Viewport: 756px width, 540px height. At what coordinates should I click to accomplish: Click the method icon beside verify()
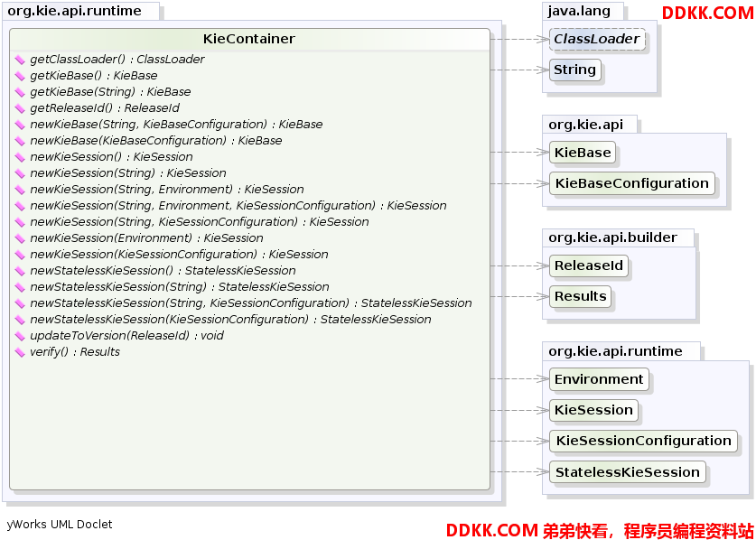(20, 352)
